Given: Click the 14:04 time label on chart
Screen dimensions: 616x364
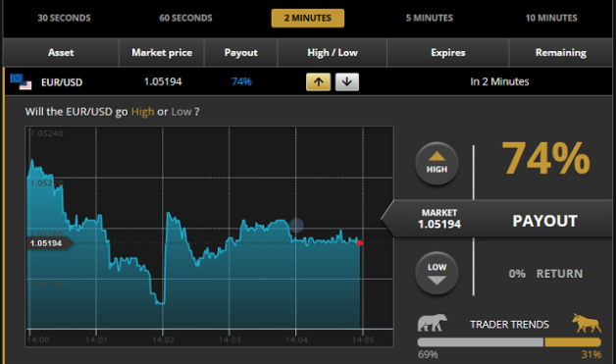Looking at the screenshot, I should pyautogui.click(x=296, y=340).
